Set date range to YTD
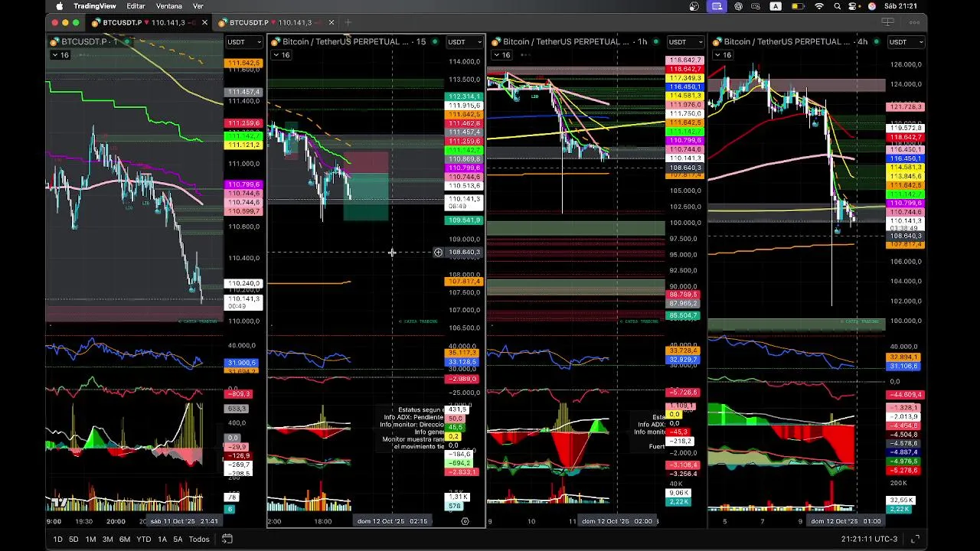 (x=143, y=540)
